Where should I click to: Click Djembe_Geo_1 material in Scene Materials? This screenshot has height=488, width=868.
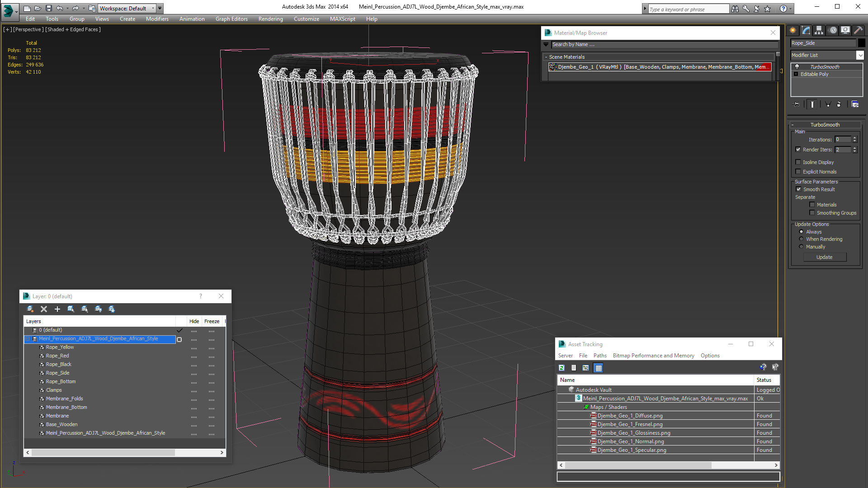[x=660, y=67]
